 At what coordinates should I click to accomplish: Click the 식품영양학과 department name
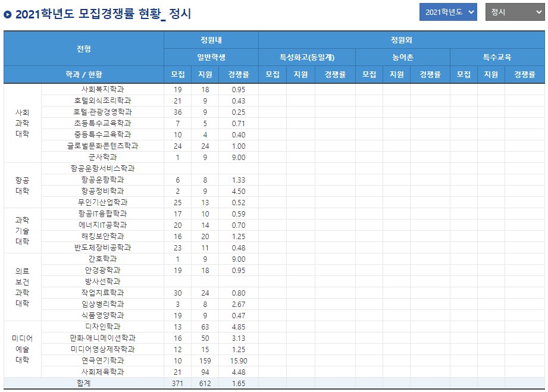point(102,315)
